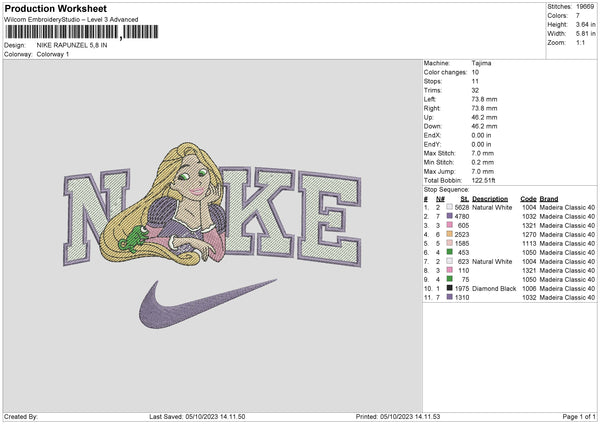Click the 'Created By:' label
Viewport: 600px width, 424px height.
coord(21,416)
